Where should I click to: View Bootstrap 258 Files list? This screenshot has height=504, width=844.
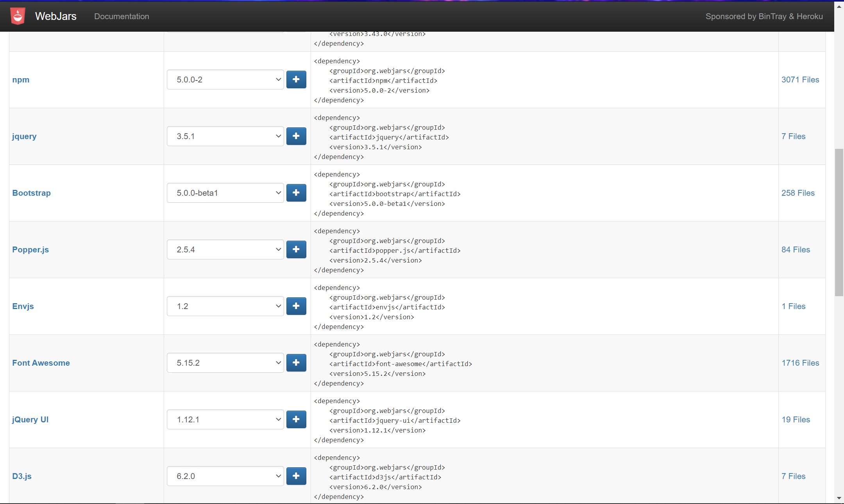click(x=798, y=193)
